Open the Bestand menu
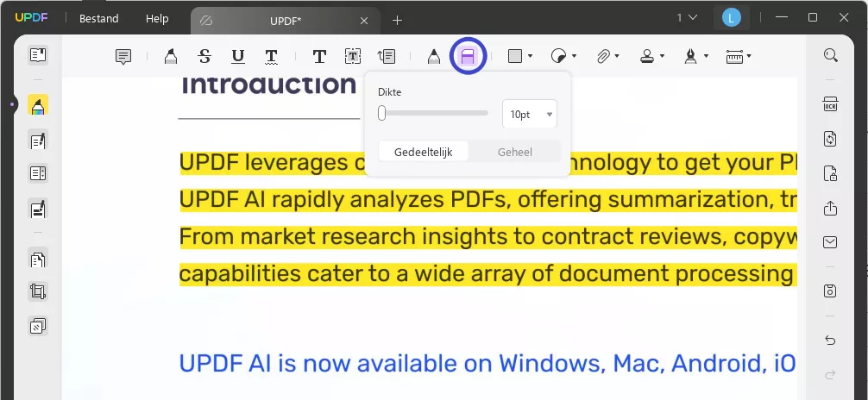This screenshot has height=400, width=868. 99,18
